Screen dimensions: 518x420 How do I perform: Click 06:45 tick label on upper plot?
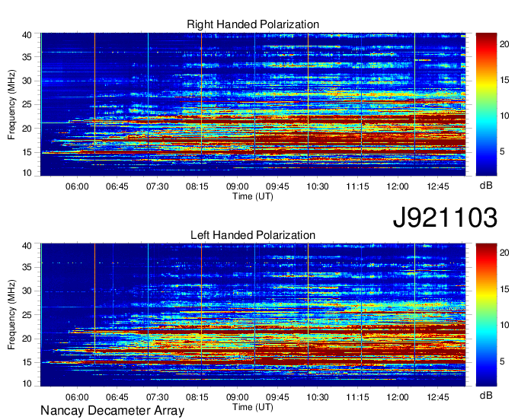pos(117,186)
